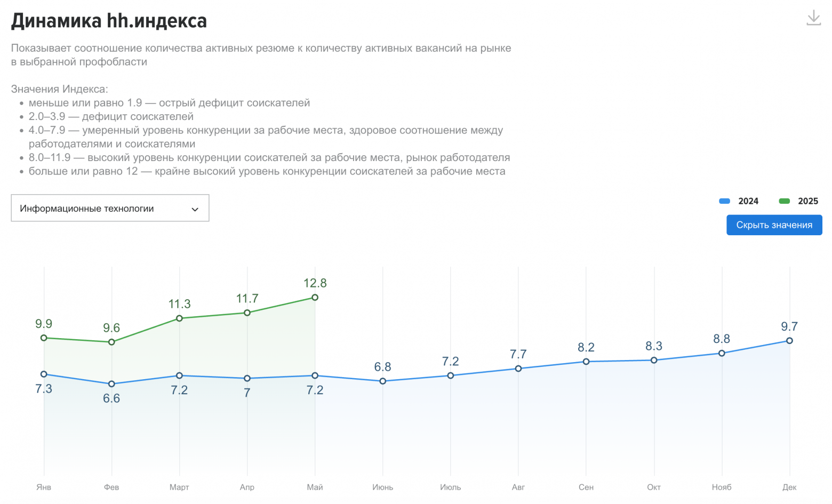This screenshot has height=504, width=832.
Task: Click the 8.2 September data marker
Action: coord(586,362)
